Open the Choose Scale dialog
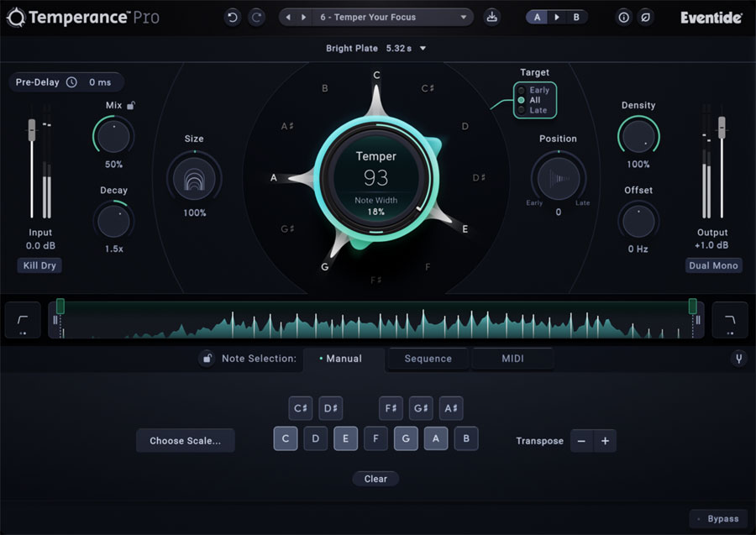The height and width of the screenshot is (535, 756). tap(185, 440)
